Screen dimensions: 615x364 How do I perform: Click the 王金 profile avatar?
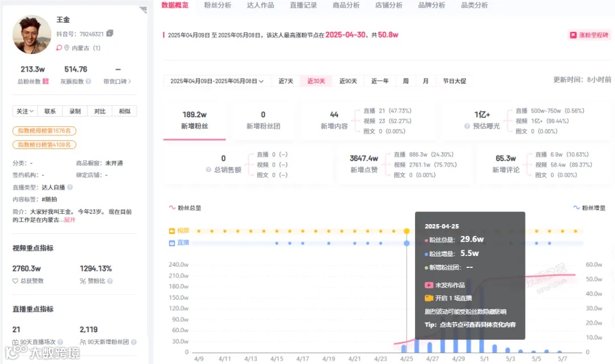coord(32,35)
